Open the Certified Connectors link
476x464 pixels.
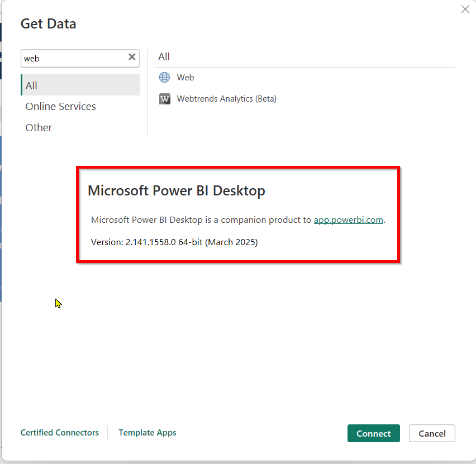(x=59, y=433)
